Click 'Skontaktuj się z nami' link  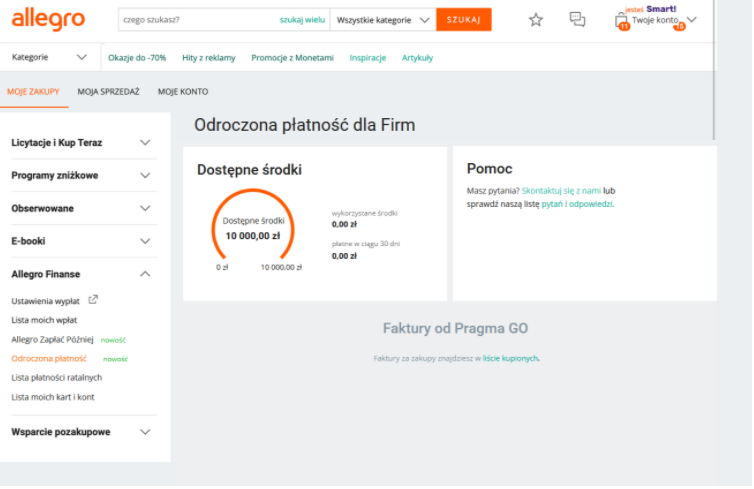click(x=561, y=190)
